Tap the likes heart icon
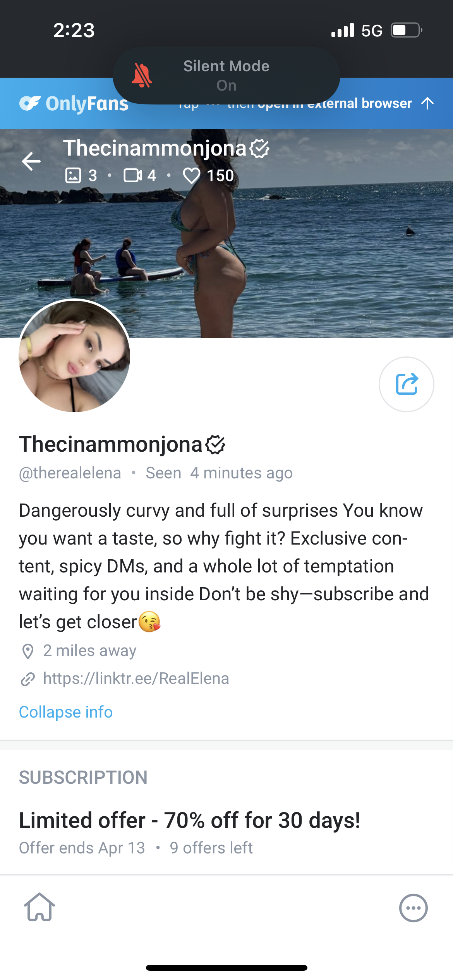 click(x=191, y=176)
